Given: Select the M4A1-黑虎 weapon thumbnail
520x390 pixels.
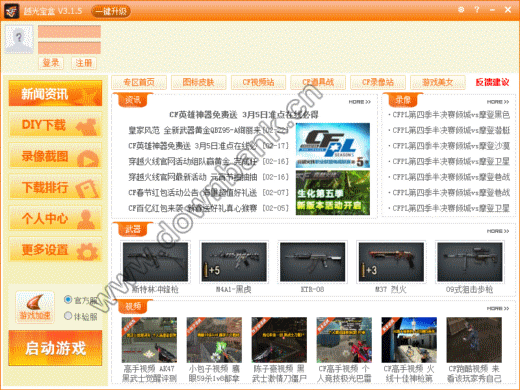Looking at the screenshot, I should click(x=234, y=262).
